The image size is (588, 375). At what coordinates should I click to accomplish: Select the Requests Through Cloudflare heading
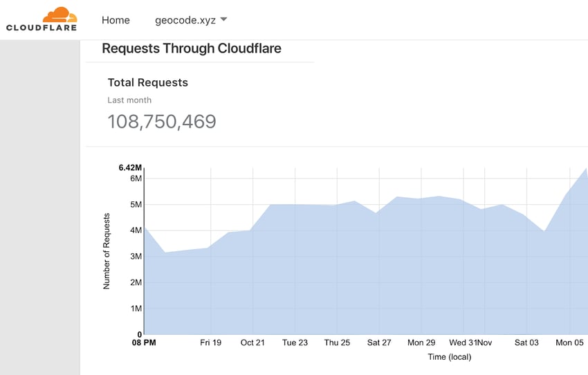click(191, 48)
